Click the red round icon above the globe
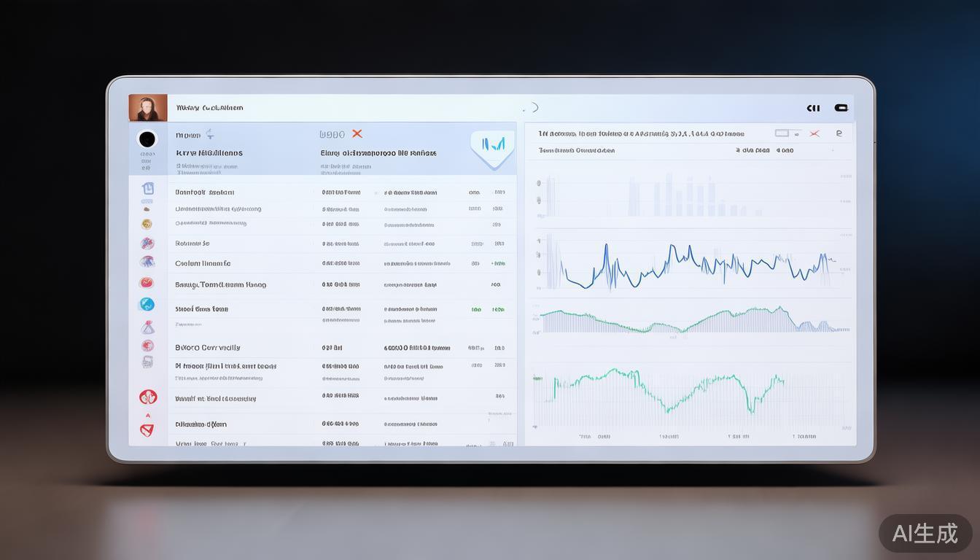This screenshot has height=560, width=980. 147,282
